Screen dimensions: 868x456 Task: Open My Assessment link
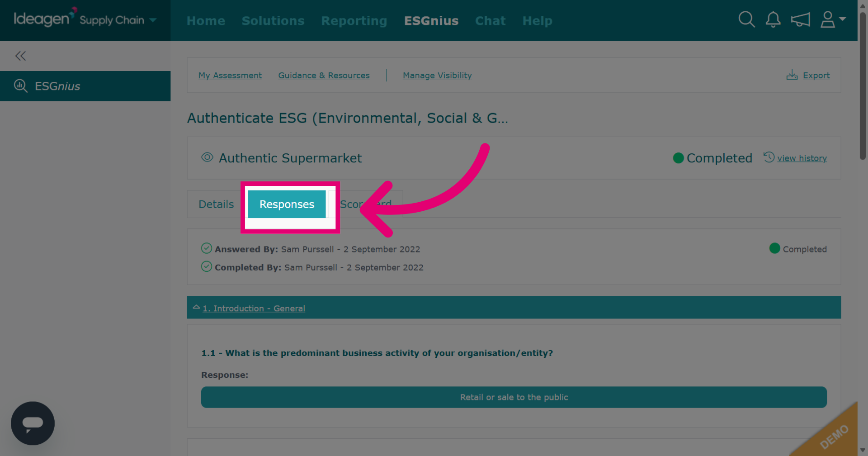[230, 75]
